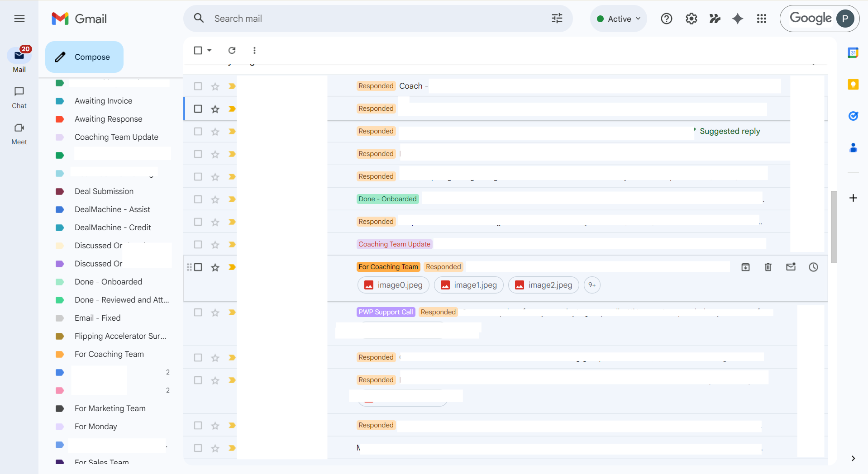Open Settings gear icon

coord(692,19)
